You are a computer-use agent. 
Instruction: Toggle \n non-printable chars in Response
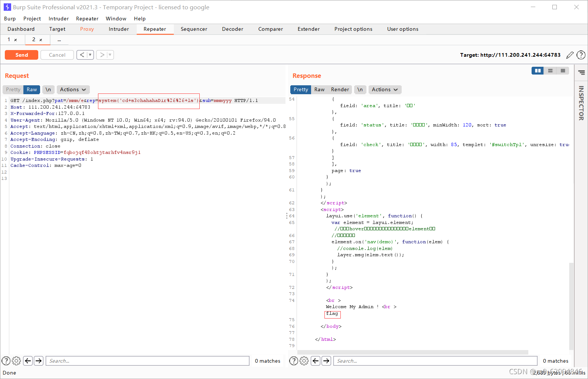pos(360,90)
